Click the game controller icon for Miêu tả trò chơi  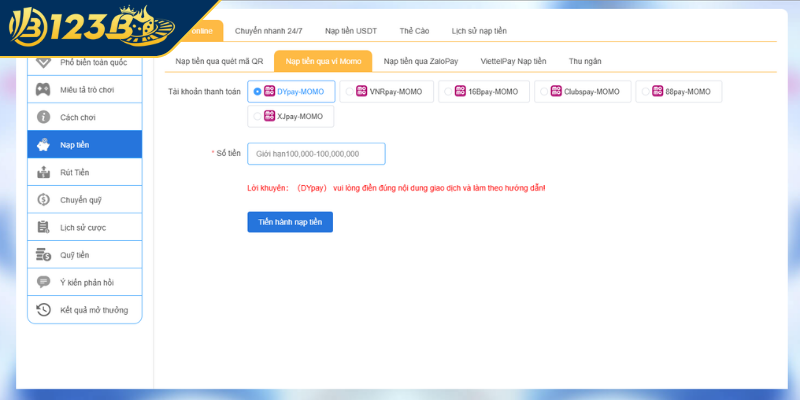(43, 89)
